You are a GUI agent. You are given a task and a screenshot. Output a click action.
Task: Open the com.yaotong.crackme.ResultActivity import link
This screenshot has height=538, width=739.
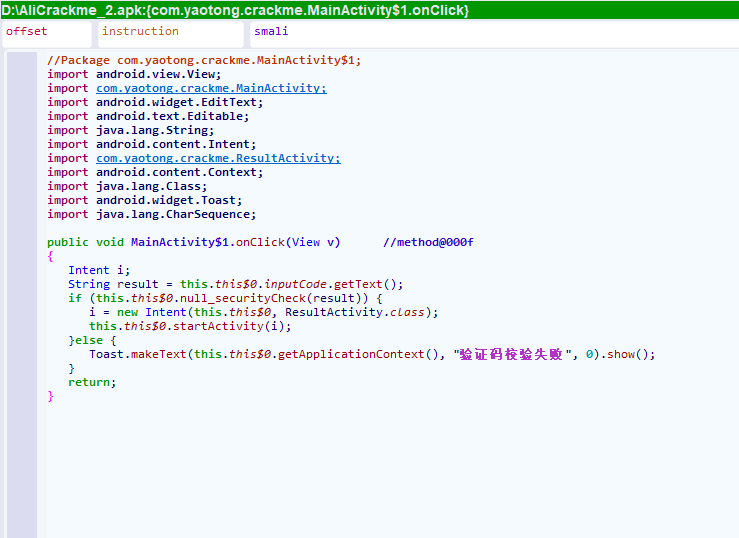[218, 158]
